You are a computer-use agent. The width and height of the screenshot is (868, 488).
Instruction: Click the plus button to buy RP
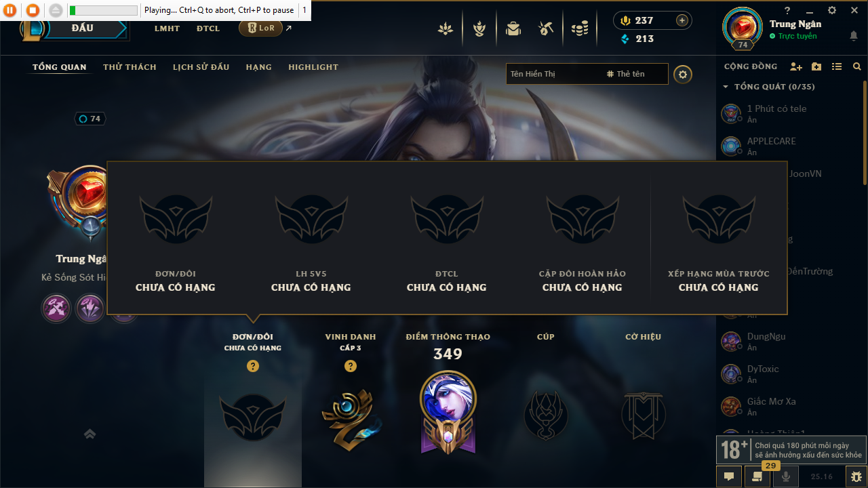point(682,20)
